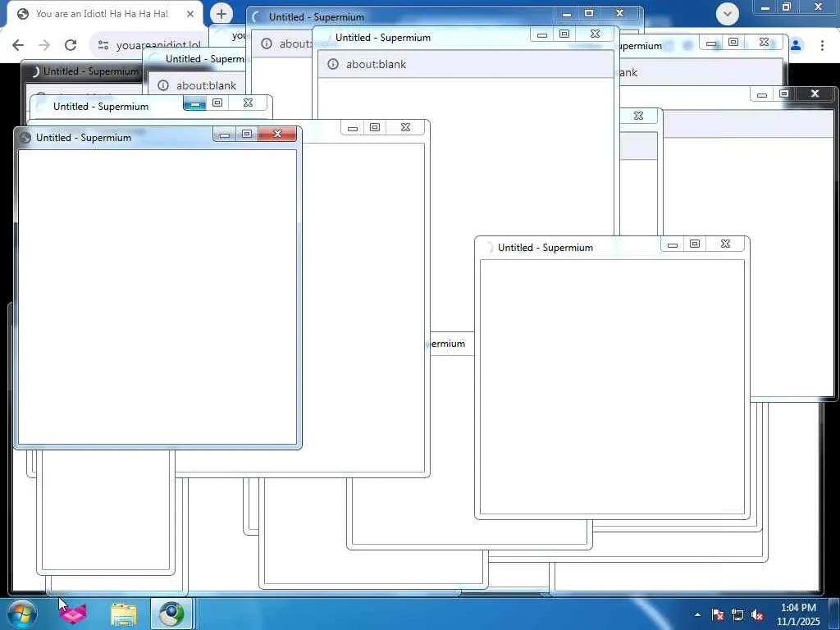Minimize the lower-right Untitled - Supermium popup
The width and height of the screenshot is (840, 630).
pos(673,244)
